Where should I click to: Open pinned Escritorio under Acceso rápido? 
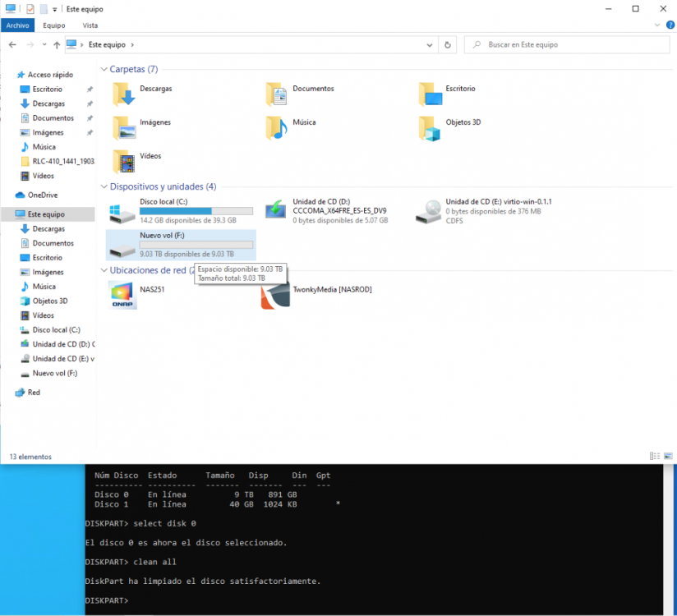(48, 90)
